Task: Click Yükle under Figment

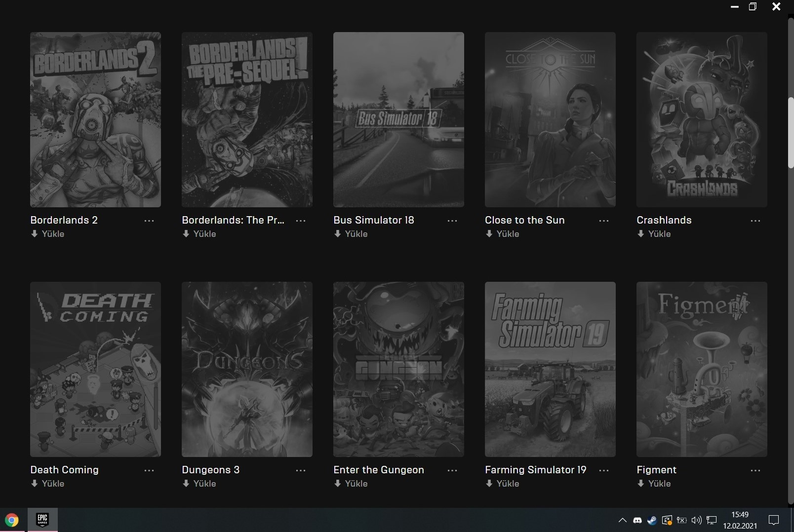Action: pos(654,484)
